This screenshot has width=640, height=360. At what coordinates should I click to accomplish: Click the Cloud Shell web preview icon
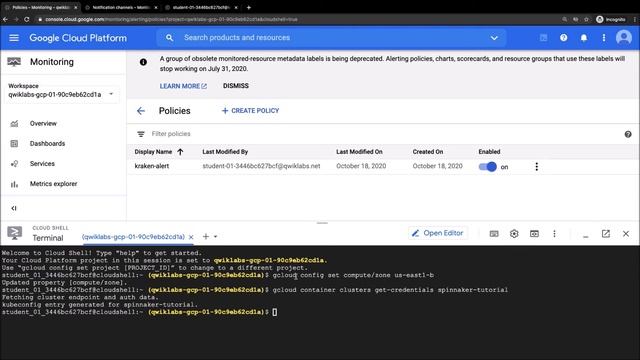coord(534,234)
